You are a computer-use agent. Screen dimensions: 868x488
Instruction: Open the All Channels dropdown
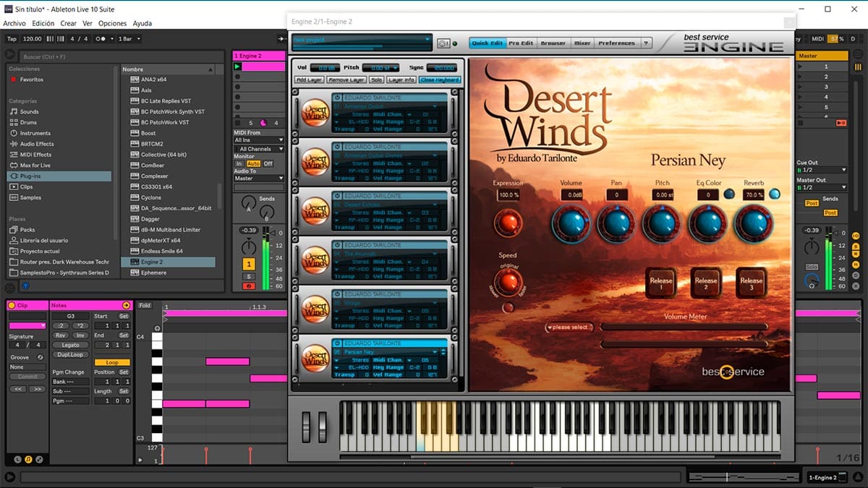(259, 149)
